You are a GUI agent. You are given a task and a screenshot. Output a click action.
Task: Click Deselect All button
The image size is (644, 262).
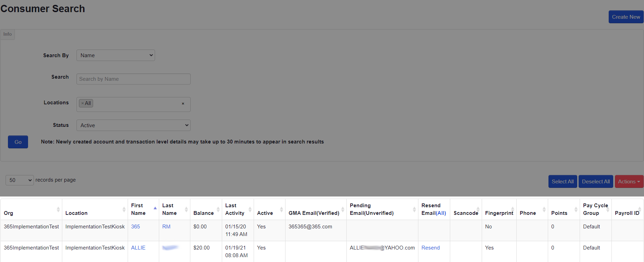[x=596, y=182]
